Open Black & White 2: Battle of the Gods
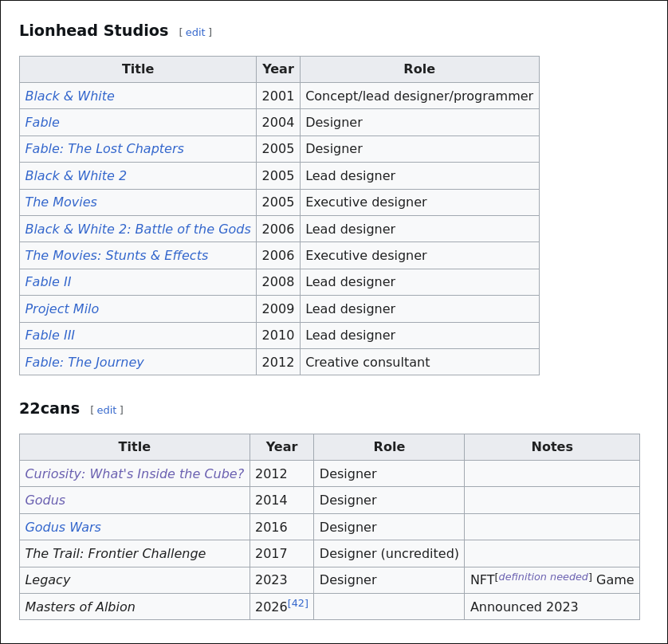 tap(137, 229)
